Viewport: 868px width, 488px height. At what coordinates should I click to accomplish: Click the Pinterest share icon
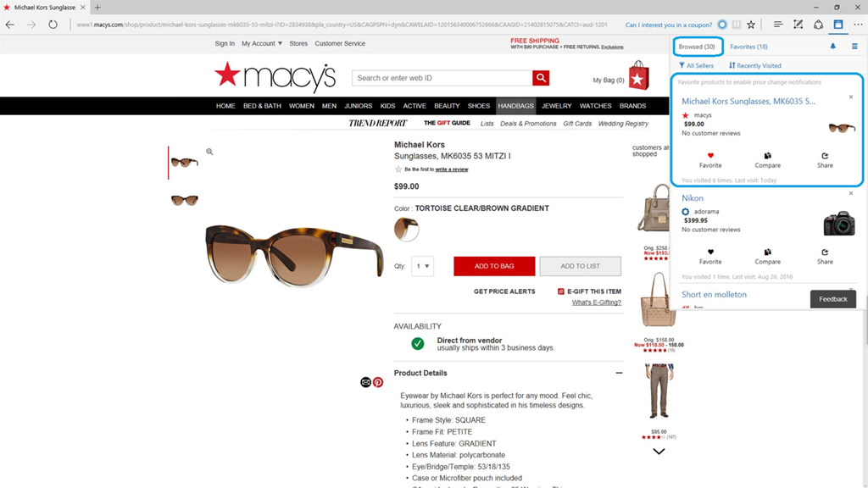point(378,382)
